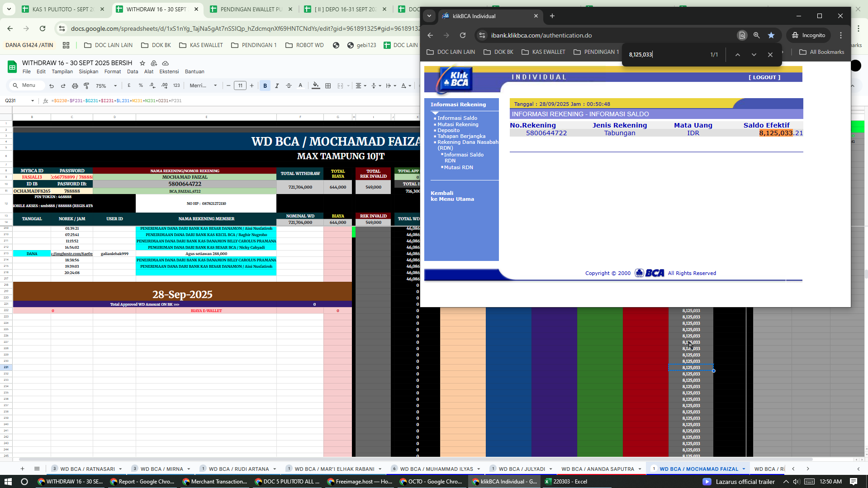Print the spreadsheet using printer icon
This screenshot has width=868, height=488.
75,85
